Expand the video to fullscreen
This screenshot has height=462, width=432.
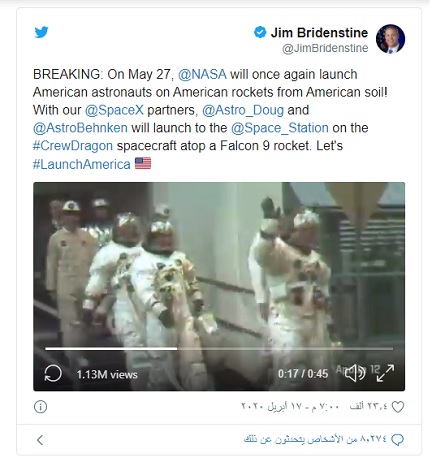(x=385, y=373)
